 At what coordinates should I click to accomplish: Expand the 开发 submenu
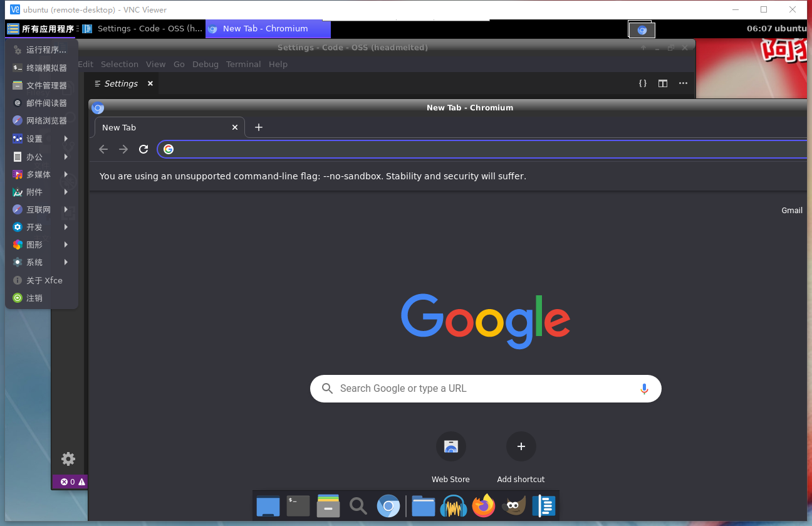tap(41, 227)
